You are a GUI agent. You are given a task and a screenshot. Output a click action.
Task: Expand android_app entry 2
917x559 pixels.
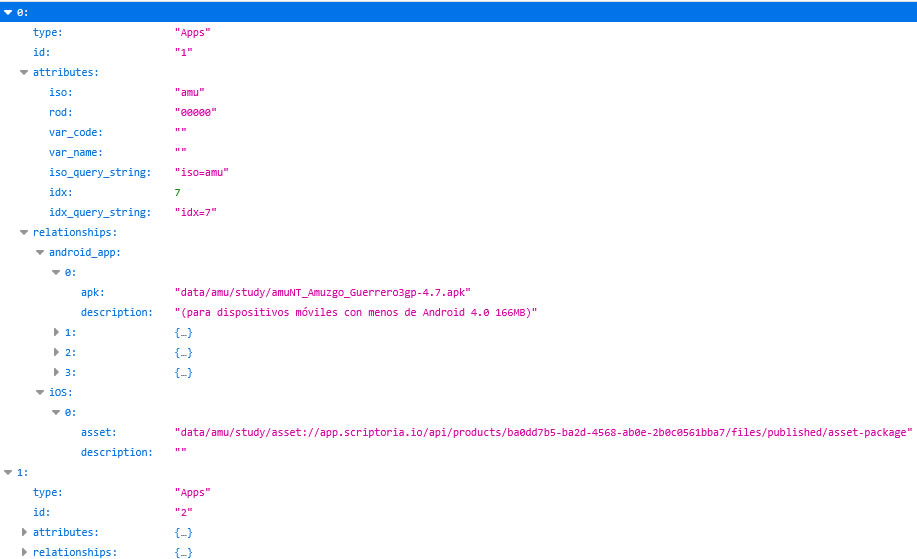57,352
